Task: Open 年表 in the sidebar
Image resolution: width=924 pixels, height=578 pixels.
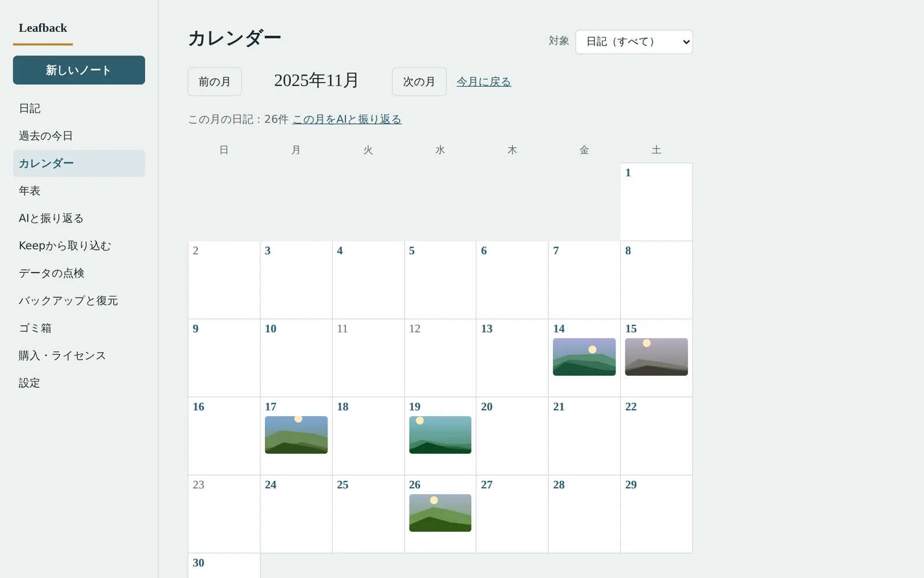Action: click(x=79, y=191)
